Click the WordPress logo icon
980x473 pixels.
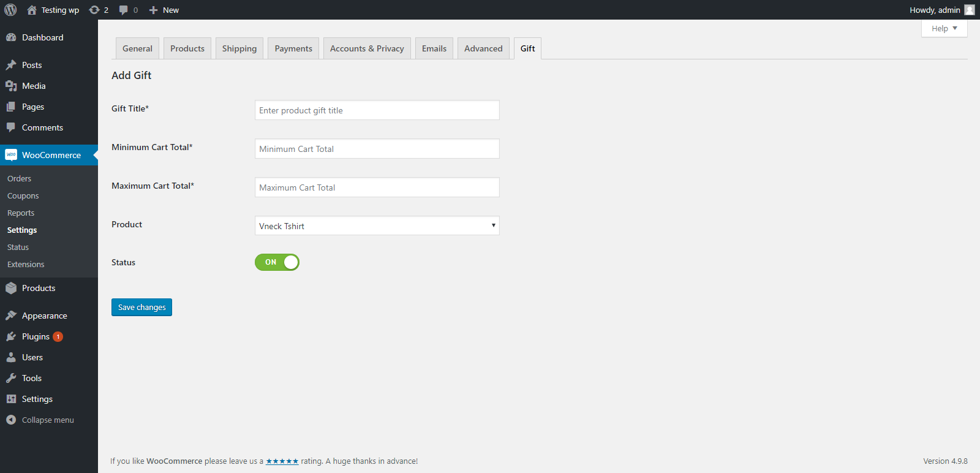10,10
